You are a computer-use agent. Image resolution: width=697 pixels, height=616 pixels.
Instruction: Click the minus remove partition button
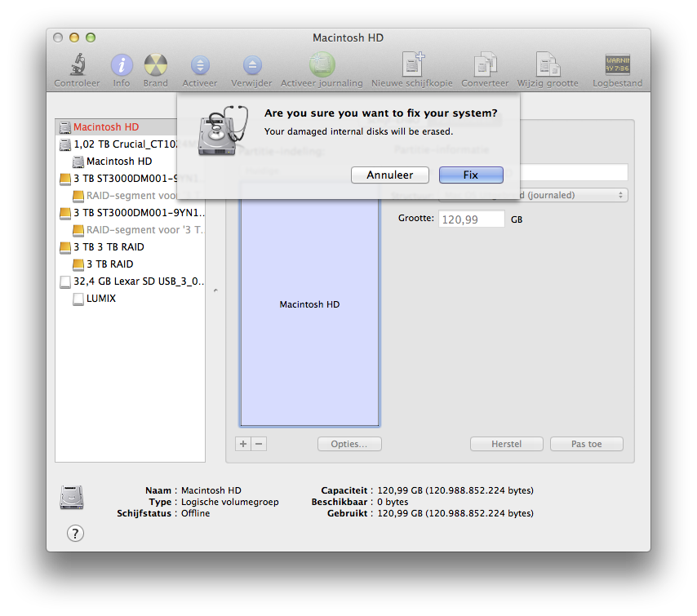tap(259, 444)
